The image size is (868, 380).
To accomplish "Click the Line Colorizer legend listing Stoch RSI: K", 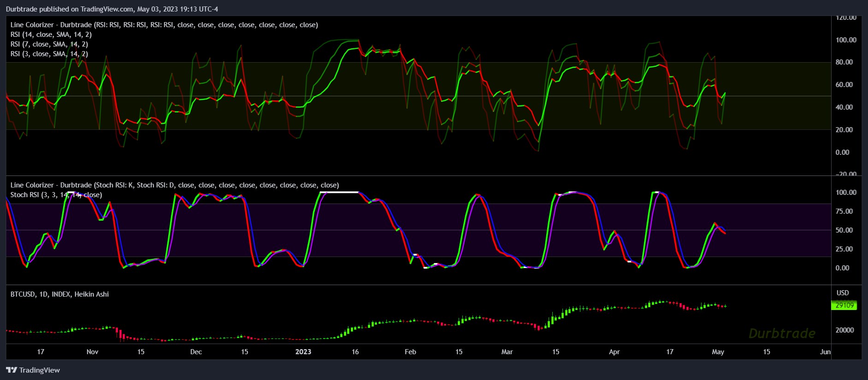I will 175,185.
